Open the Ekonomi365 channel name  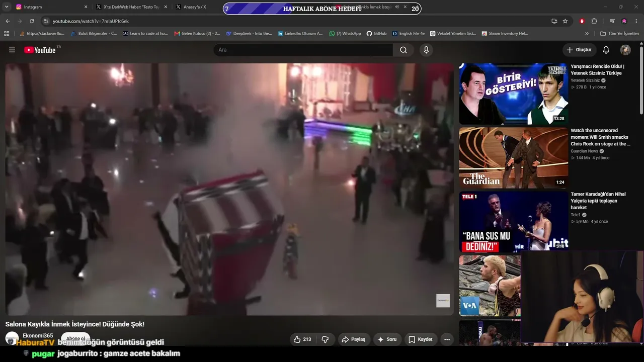(38, 336)
